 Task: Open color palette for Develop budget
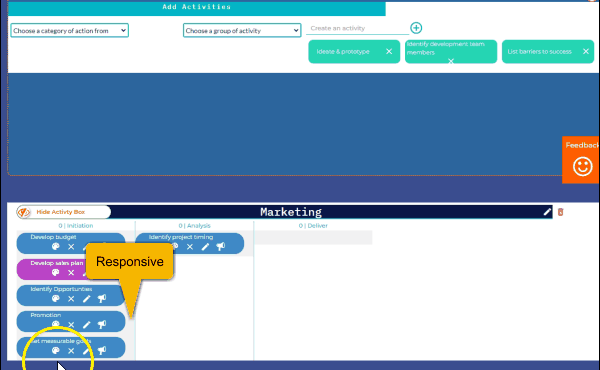tap(55, 247)
